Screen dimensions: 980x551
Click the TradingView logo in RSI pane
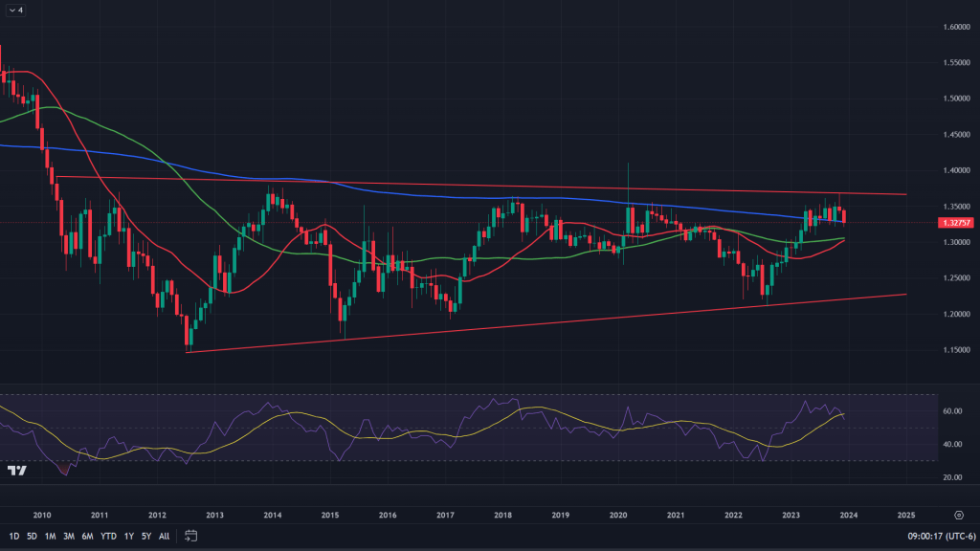coord(16,471)
